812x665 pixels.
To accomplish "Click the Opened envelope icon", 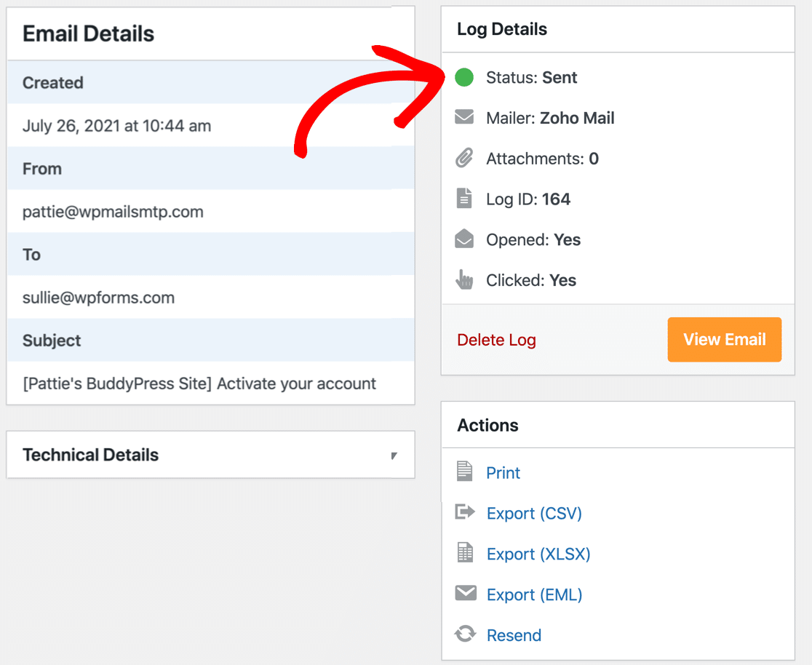I will coord(466,239).
